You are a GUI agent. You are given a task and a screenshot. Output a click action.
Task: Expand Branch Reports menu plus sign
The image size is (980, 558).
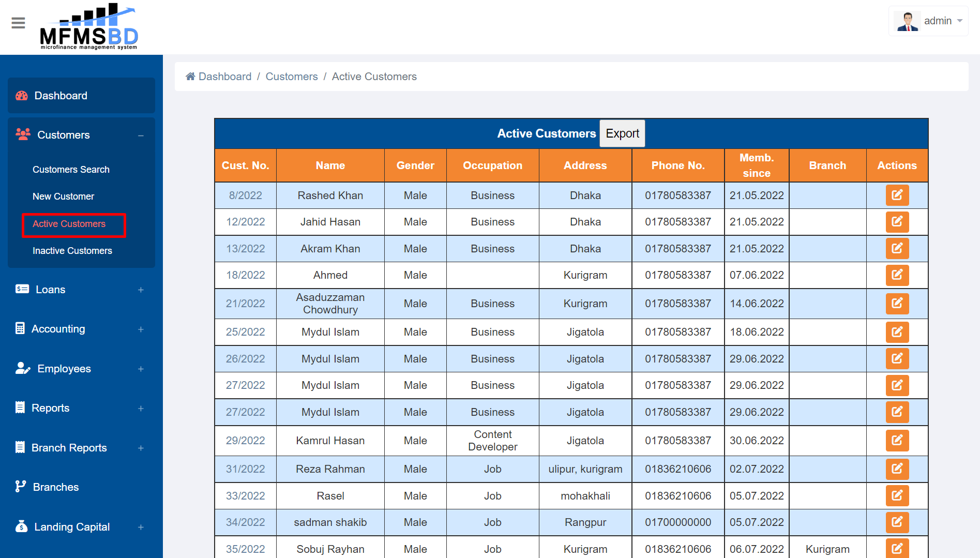click(141, 448)
